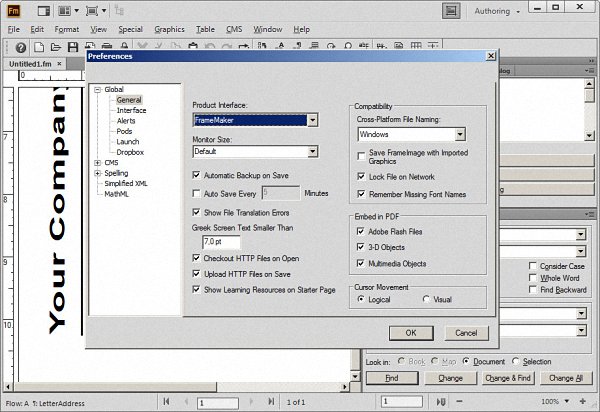This screenshot has height=412, width=600.
Task: Open the Special menu
Action: 130,29
